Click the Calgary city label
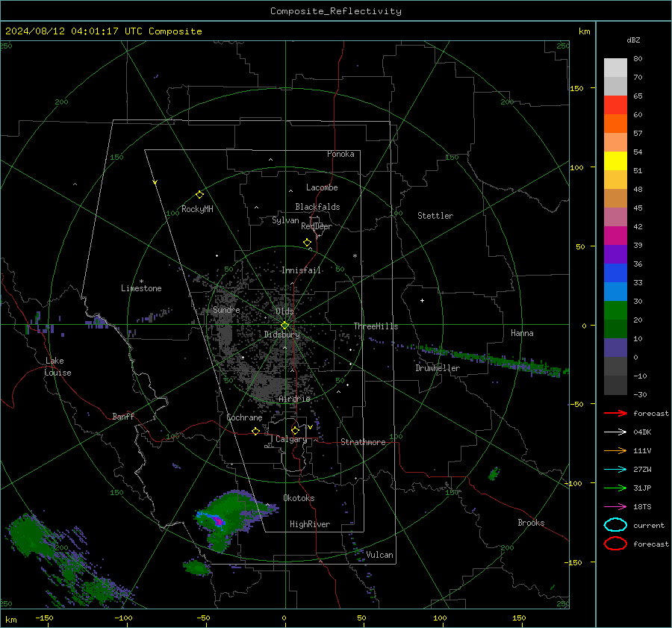Screen dimensions: 672x628 (291, 439)
